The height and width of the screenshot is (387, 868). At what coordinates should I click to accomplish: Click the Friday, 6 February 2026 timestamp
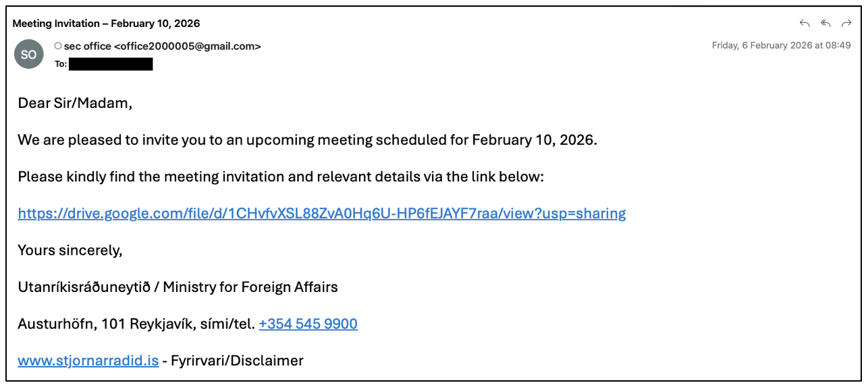click(x=781, y=46)
